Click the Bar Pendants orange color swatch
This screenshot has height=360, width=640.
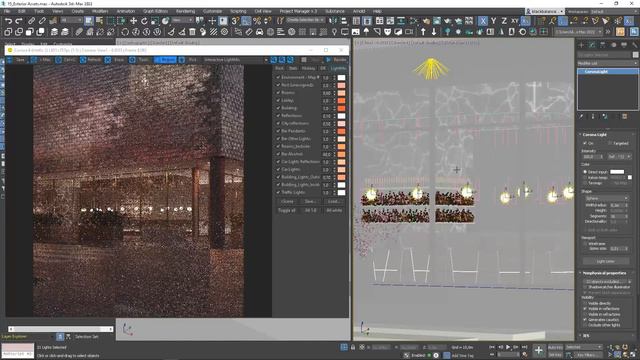pyautogui.click(x=341, y=131)
